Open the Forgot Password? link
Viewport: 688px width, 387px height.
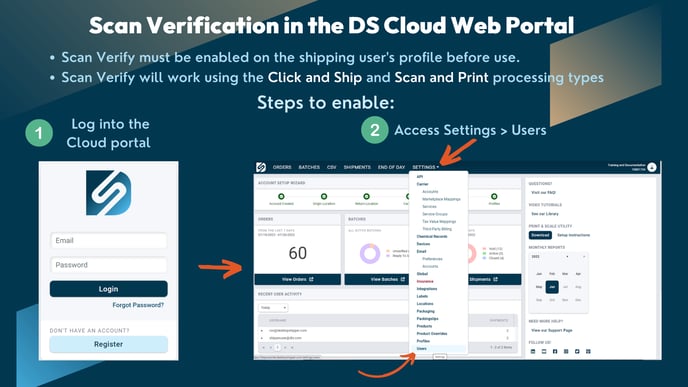click(138, 305)
